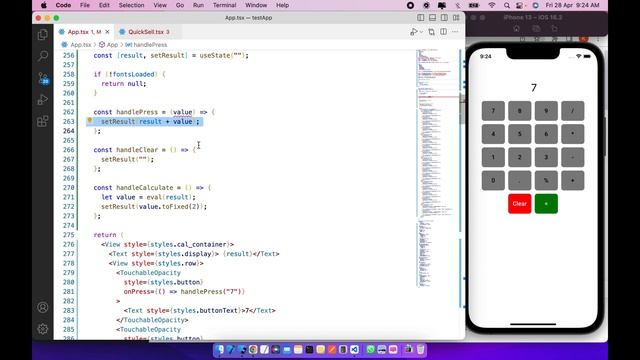Viewport: 640px width, 360px height.
Task: Open the Code menu in the menu bar
Action: coord(63,5)
